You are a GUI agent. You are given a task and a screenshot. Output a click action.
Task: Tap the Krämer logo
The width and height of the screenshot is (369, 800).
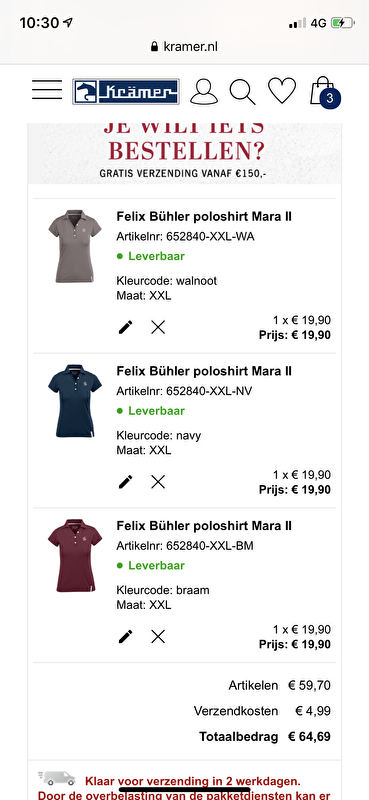(126, 92)
